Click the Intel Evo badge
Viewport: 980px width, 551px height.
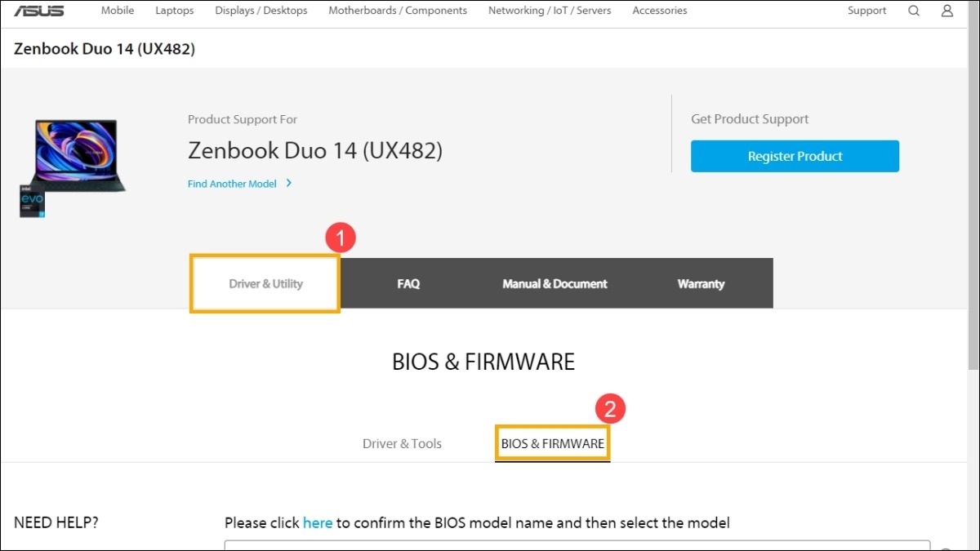(32, 201)
